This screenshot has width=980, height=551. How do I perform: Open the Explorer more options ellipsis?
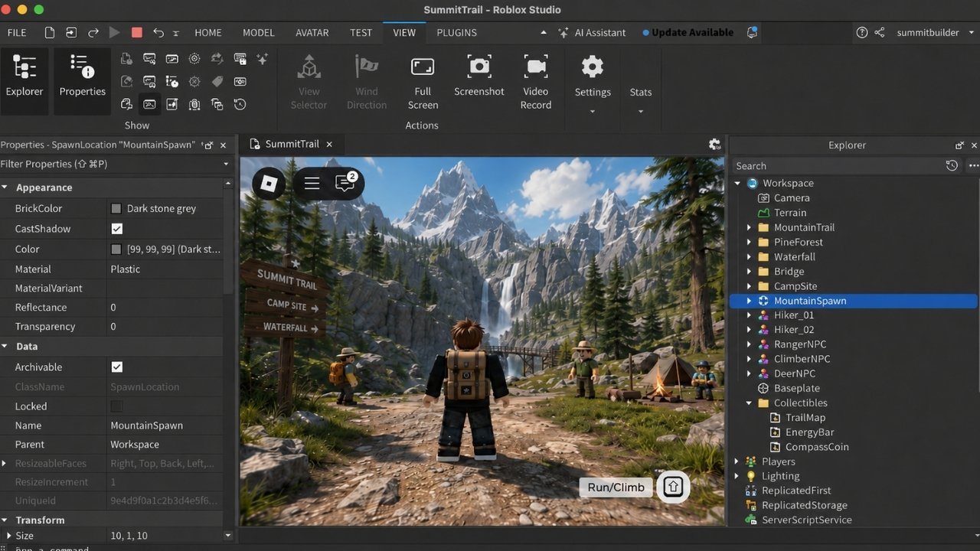point(973,165)
